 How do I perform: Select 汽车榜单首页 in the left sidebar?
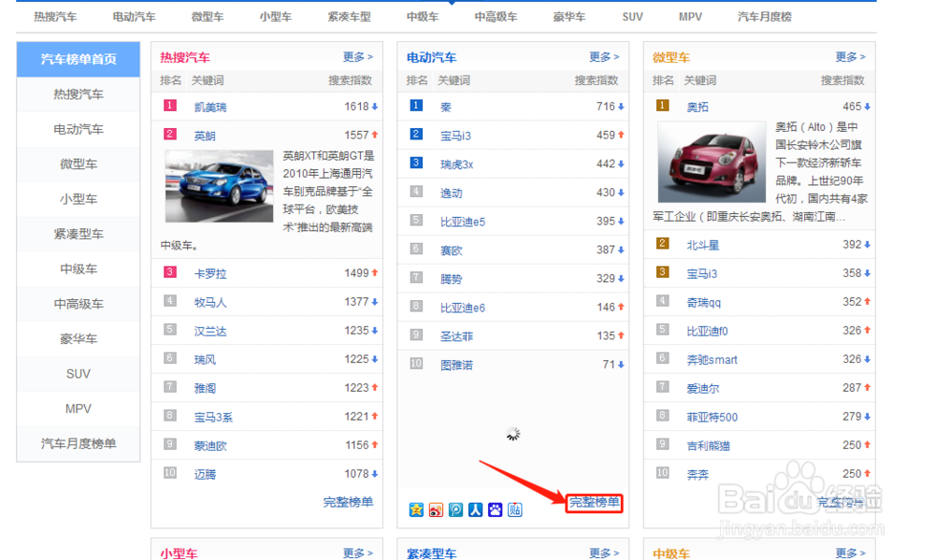79,59
